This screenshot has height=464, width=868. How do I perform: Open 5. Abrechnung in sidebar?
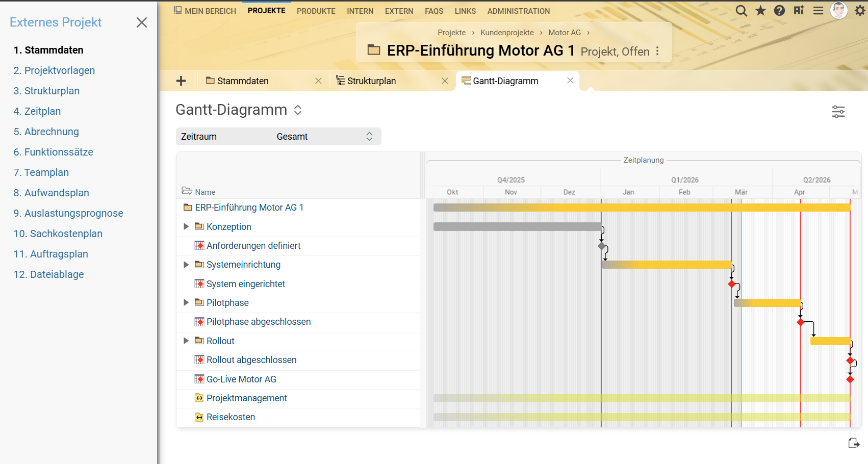46,132
